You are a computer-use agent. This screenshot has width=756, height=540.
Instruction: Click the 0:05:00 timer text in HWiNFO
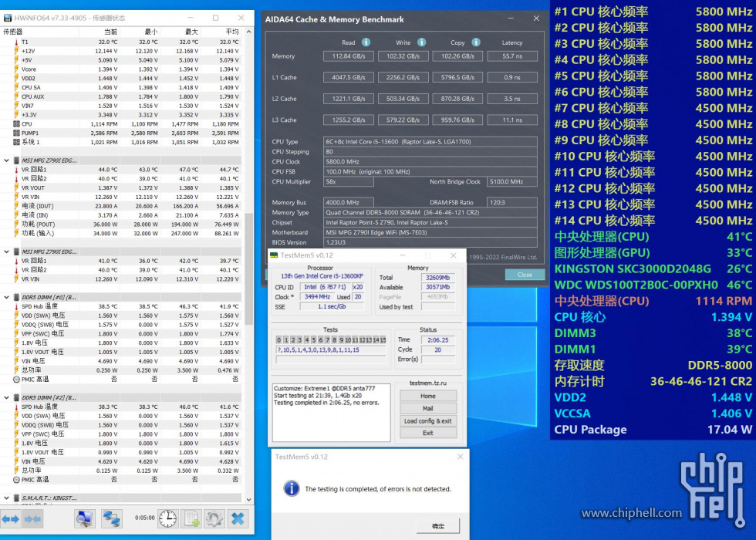coord(145,518)
